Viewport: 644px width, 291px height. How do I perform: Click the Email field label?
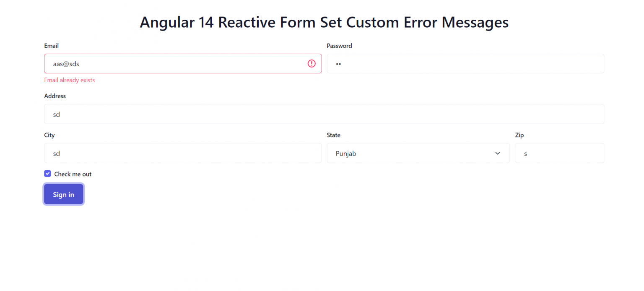(51, 46)
